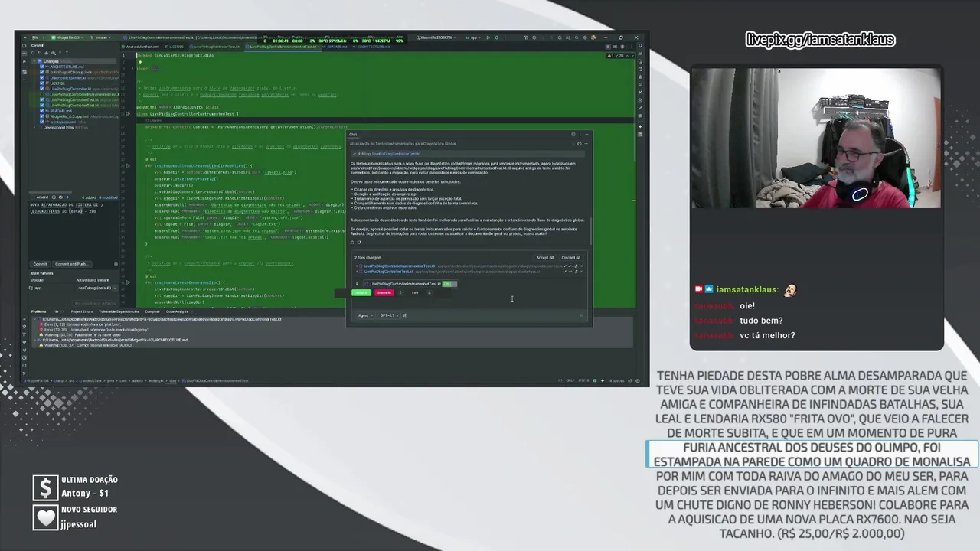Open the master branch dropdown
This screenshot has width=980, height=551.
tap(100, 37)
